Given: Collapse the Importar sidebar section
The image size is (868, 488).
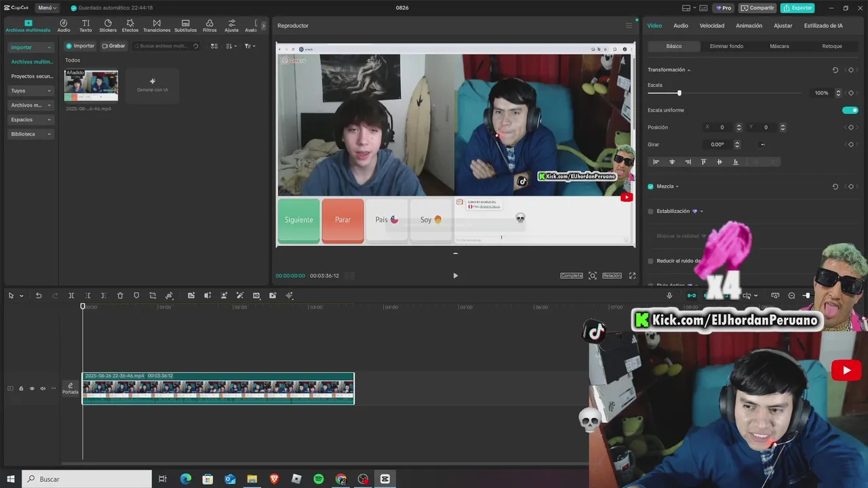Looking at the screenshot, I should (x=31, y=47).
